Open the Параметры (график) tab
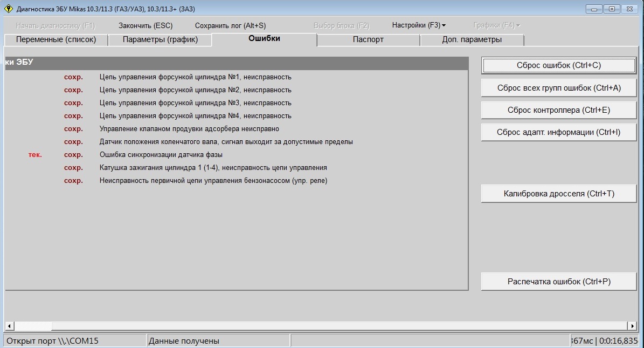Viewport: 644px width, 348px height. tap(160, 40)
